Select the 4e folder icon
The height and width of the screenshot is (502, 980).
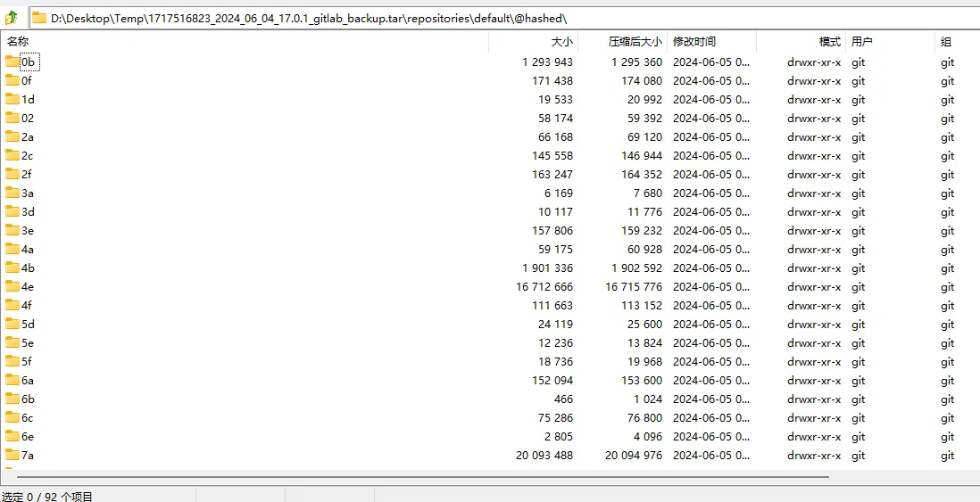pyautogui.click(x=12, y=286)
